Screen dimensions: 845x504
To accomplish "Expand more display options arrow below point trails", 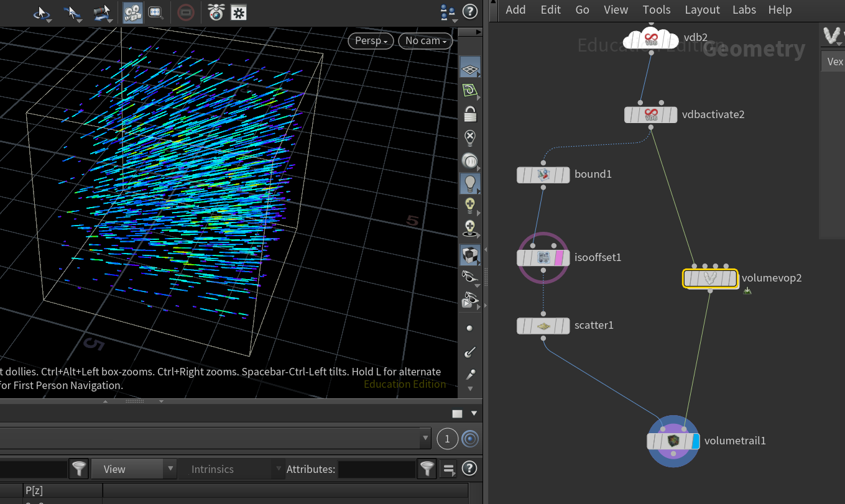I will 470,389.
